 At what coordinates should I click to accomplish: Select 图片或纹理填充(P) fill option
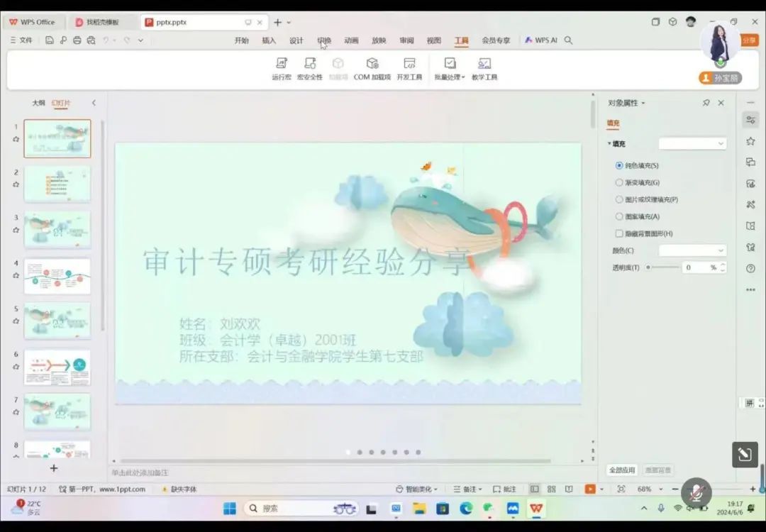click(x=619, y=199)
